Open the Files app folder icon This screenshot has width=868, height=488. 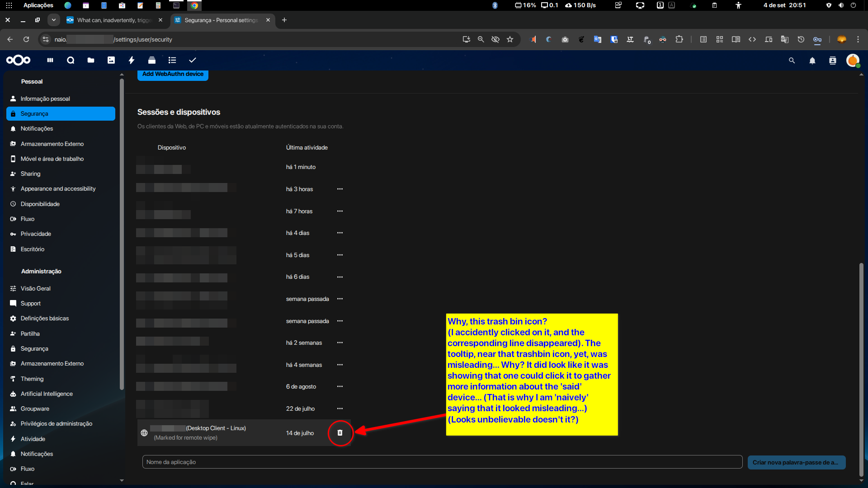click(x=91, y=60)
